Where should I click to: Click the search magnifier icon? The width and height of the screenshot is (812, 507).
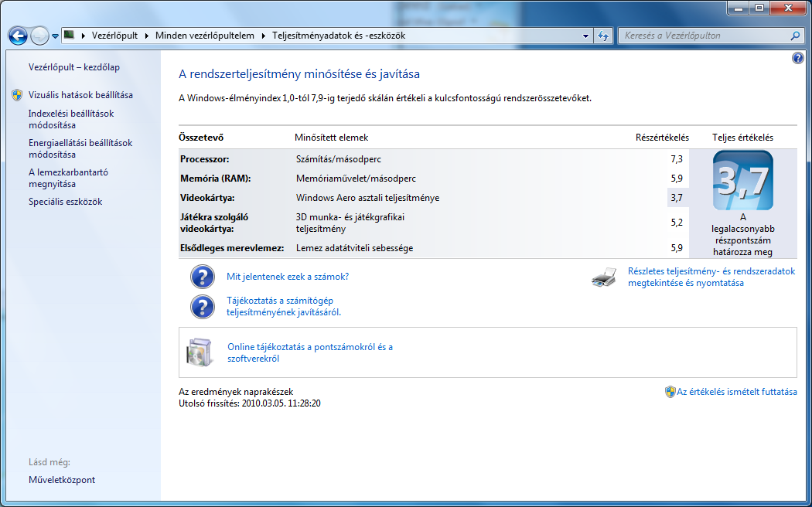pos(795,36)
